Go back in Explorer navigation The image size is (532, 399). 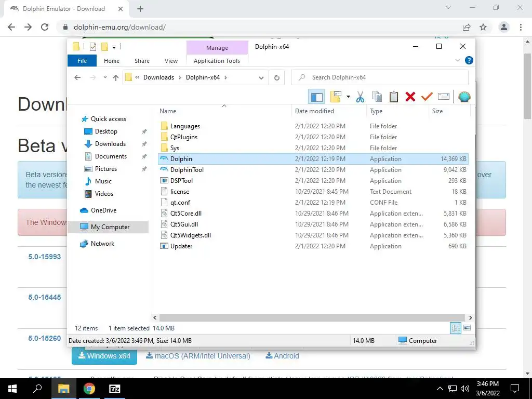[77, 77]
